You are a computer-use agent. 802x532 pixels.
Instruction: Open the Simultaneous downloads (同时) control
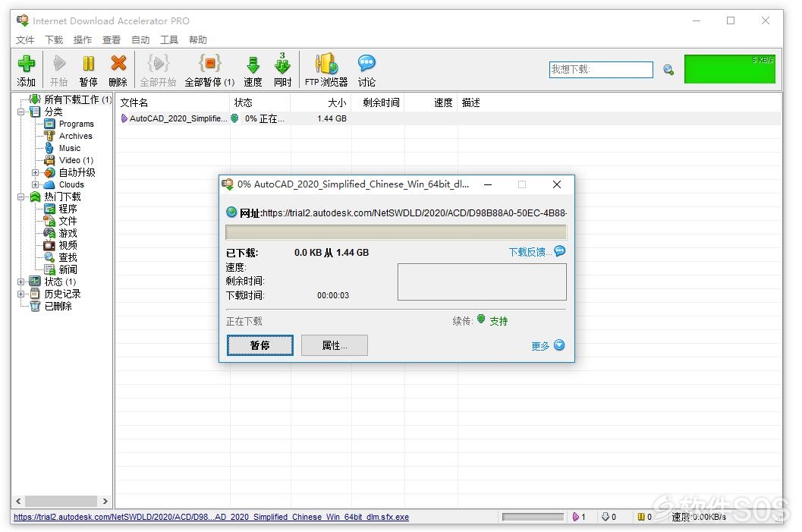282,70
